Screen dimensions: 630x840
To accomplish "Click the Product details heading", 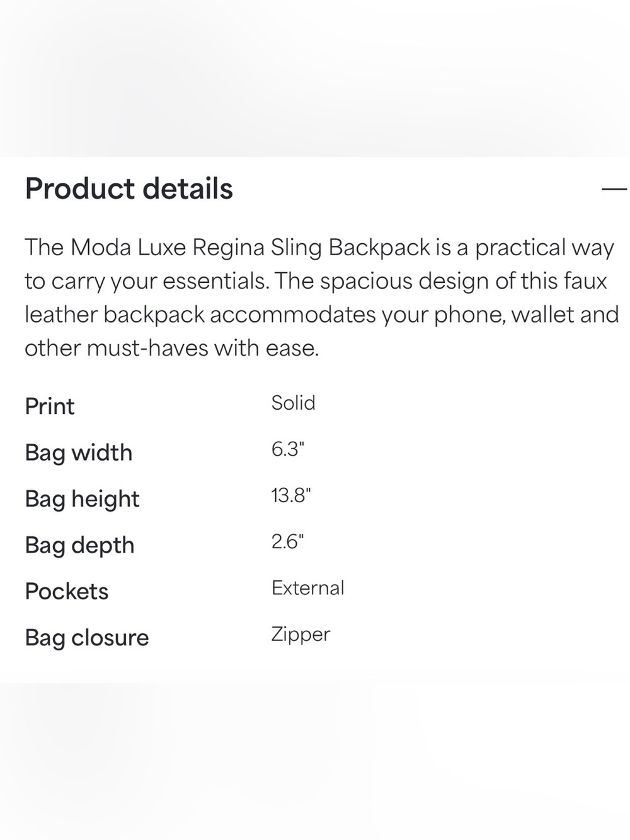I will click(129, 188).
